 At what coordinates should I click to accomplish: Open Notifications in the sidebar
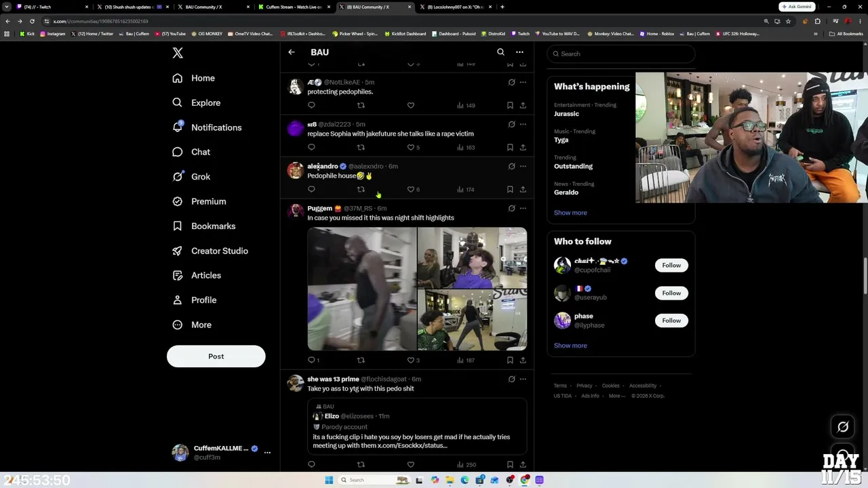pos(207,127)
